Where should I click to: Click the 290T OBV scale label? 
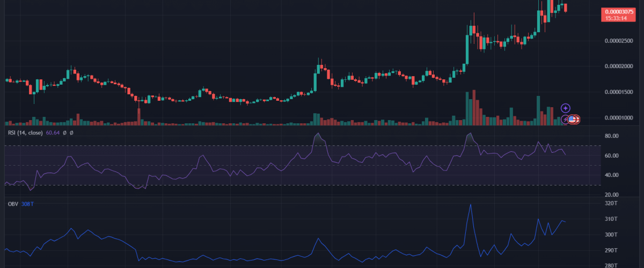point(611,250)
